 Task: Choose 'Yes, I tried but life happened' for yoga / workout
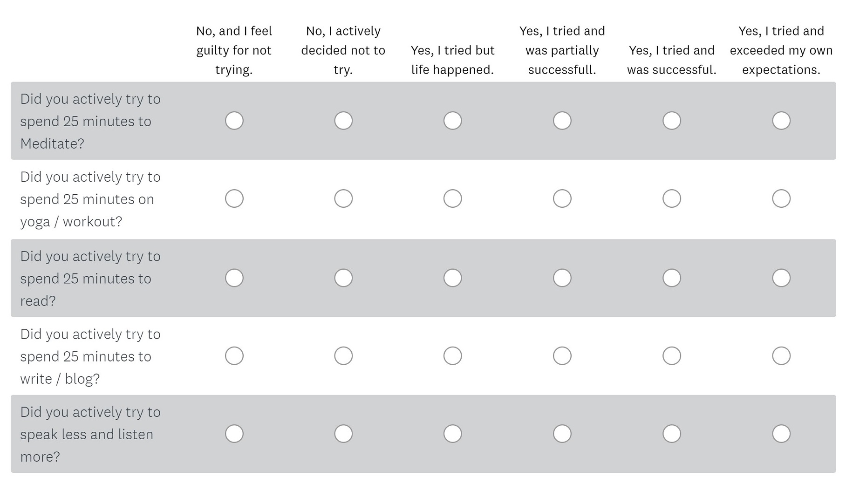click(x=452, y=198)
